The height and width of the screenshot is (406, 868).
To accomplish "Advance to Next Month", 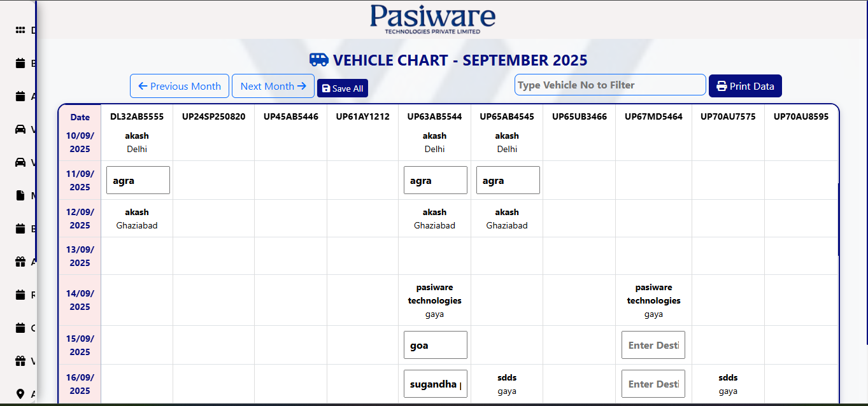I will tap(273, 85).
